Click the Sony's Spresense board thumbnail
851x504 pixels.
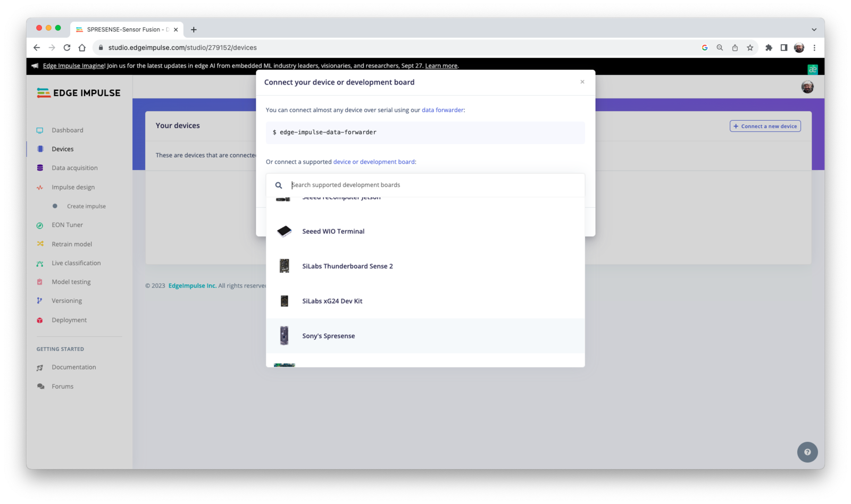tap(285, 336)
